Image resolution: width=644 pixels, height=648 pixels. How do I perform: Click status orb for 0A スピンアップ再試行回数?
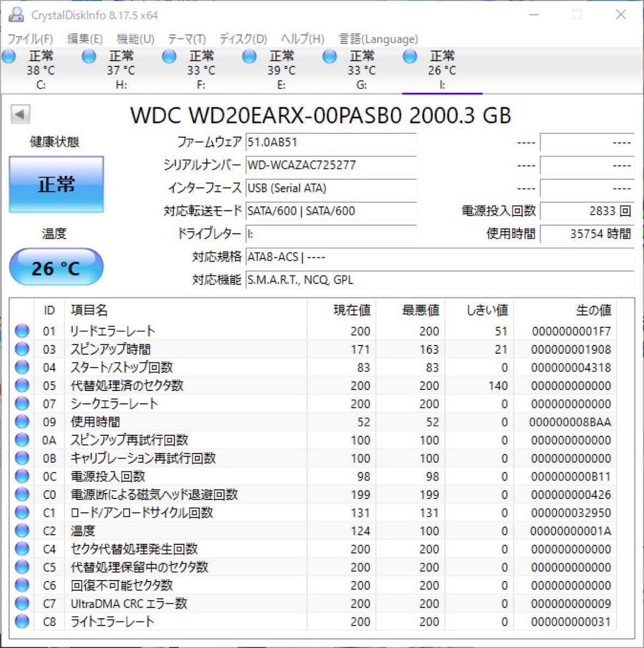point(22,440)
